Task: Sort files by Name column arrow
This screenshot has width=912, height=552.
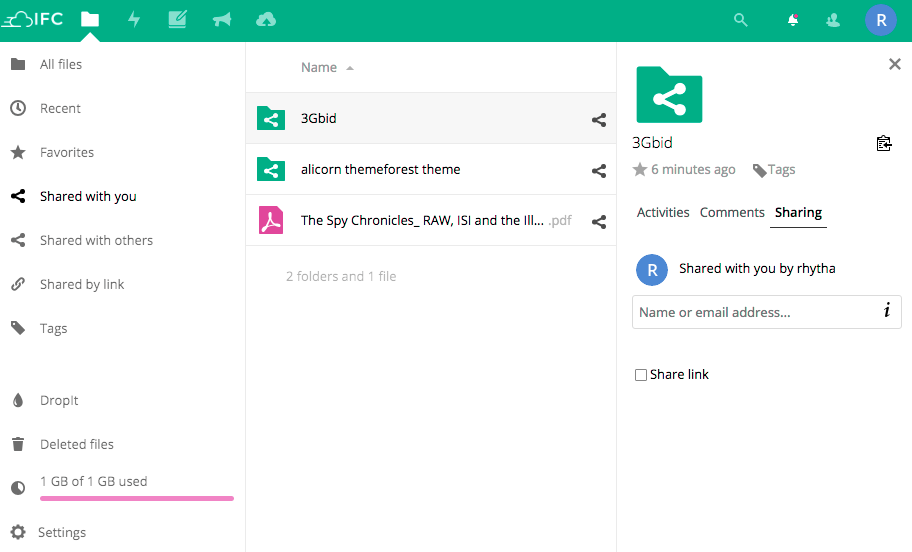Action: pyautogui.click(x=350, y=68)
